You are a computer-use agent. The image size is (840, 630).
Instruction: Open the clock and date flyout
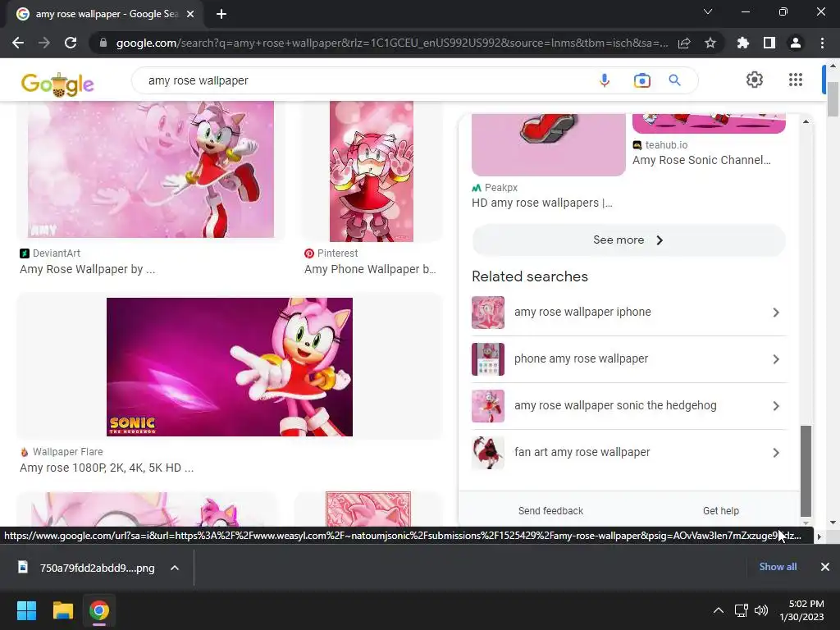[x=802, y=610]
